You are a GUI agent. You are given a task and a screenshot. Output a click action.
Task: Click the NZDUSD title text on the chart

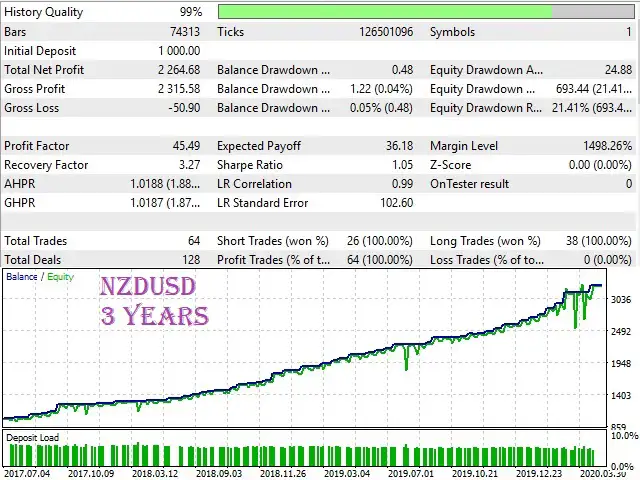tap(147, 288)
